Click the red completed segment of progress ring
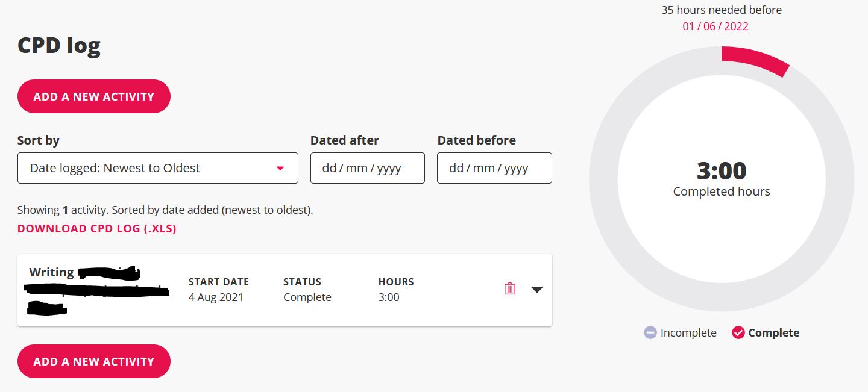This screenshot has width=868, height=392. point(756,61)
